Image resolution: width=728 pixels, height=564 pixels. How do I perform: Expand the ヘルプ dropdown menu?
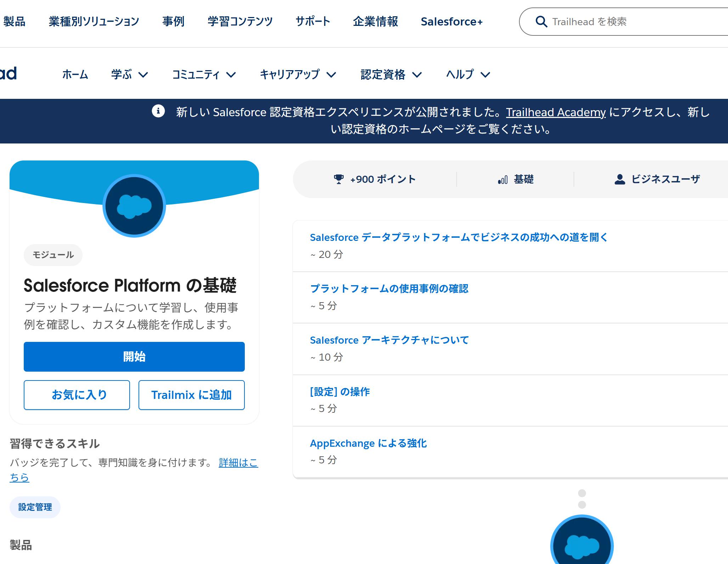point(468,74)
